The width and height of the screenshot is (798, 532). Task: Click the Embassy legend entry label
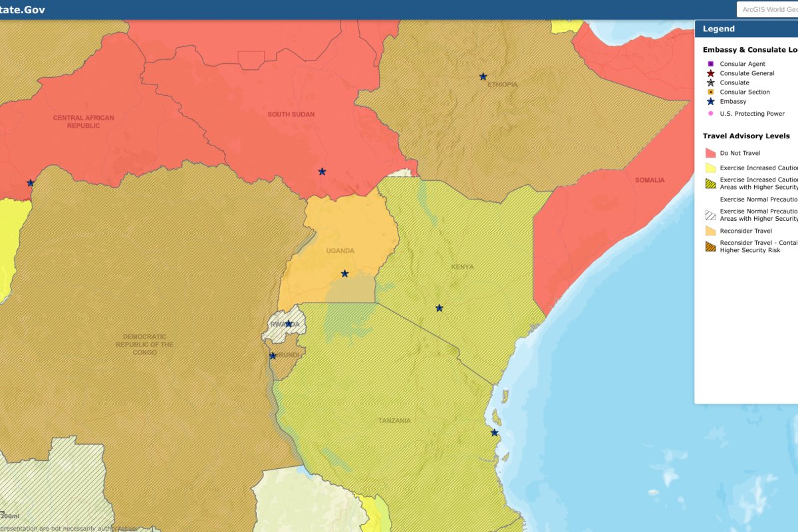(x=733, y=102)
